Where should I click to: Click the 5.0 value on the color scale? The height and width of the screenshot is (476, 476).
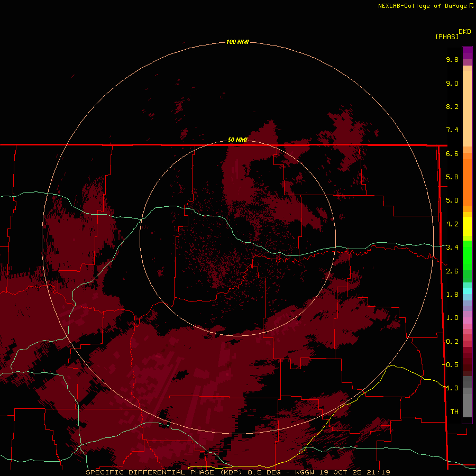tap(452, 200)
